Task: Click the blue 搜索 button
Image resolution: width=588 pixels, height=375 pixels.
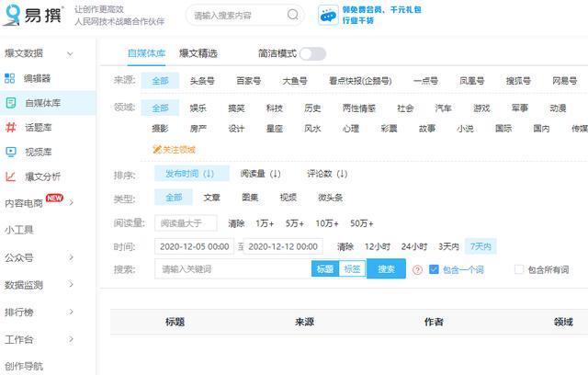Action: 386,269
